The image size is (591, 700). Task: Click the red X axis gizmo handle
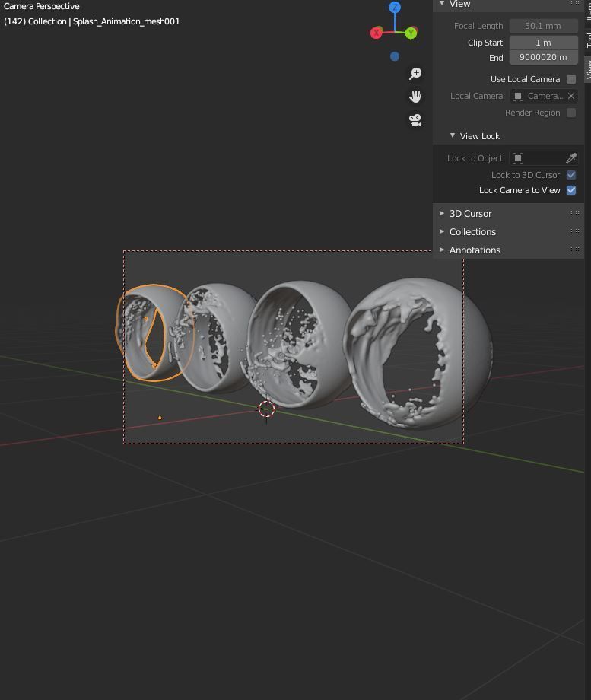coord(377,33)
